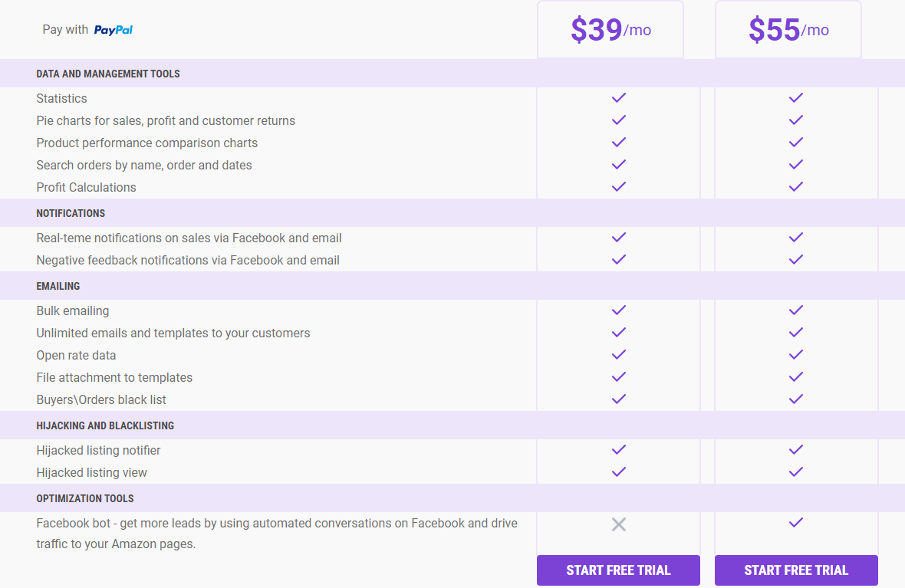This screenshot has width=905, height=588.
Task: Click Facebook bot checkmark in $55 plan
Action: click(796, 522)
